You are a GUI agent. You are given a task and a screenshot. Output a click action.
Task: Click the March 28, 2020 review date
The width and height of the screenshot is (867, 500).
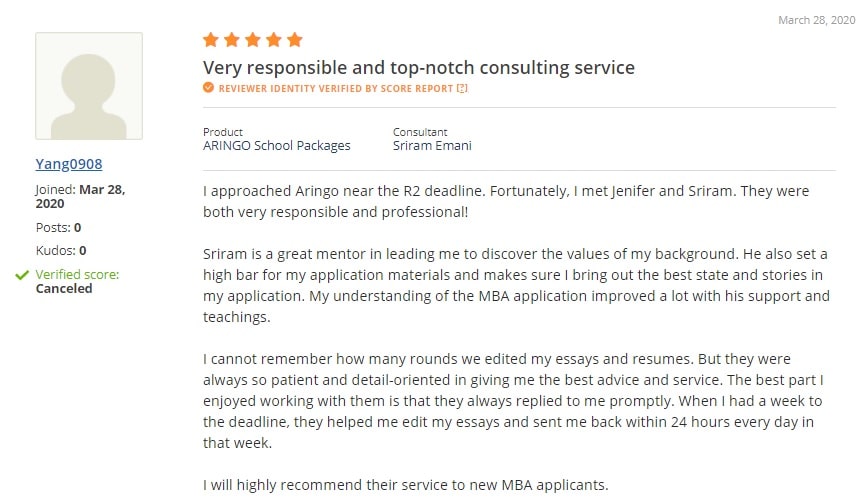click(817, 20)
